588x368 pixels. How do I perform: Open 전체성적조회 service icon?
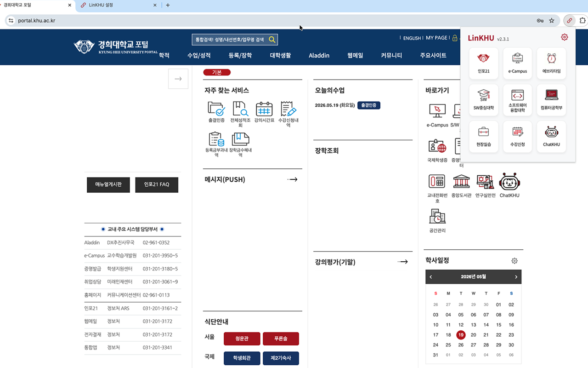[240, 114]
